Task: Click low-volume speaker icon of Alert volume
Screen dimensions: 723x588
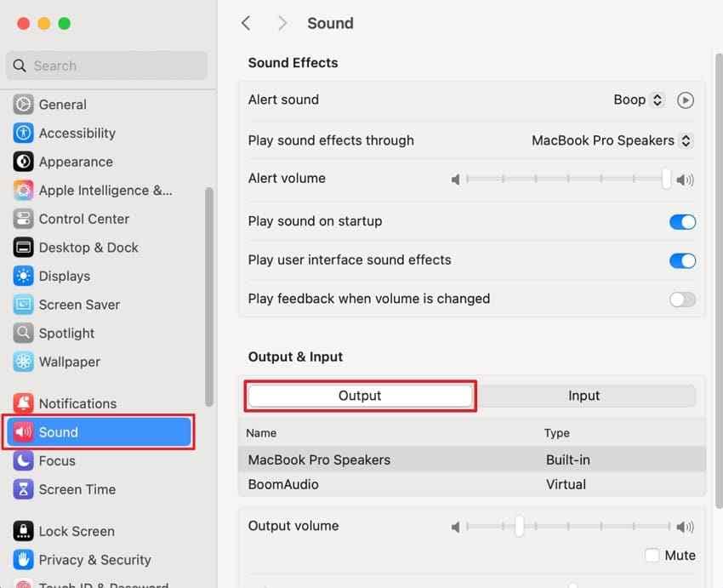Action: click(x=456, y=180)
